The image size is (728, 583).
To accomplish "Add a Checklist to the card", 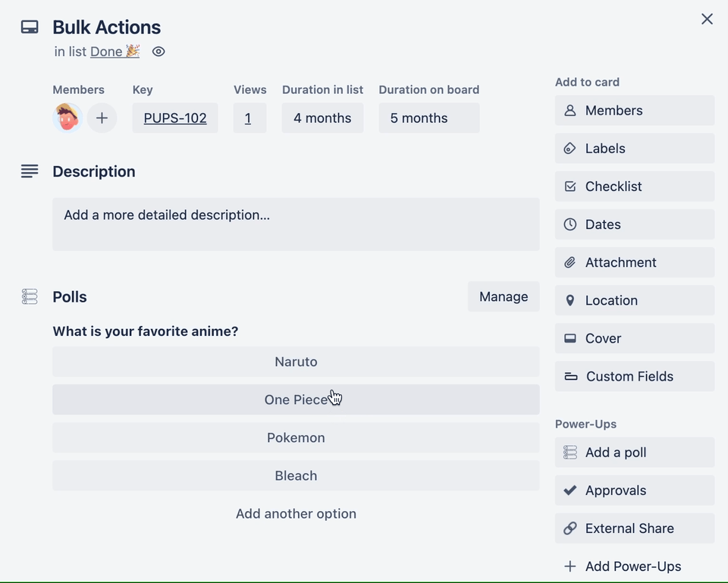I will click(x=634, y=186).
